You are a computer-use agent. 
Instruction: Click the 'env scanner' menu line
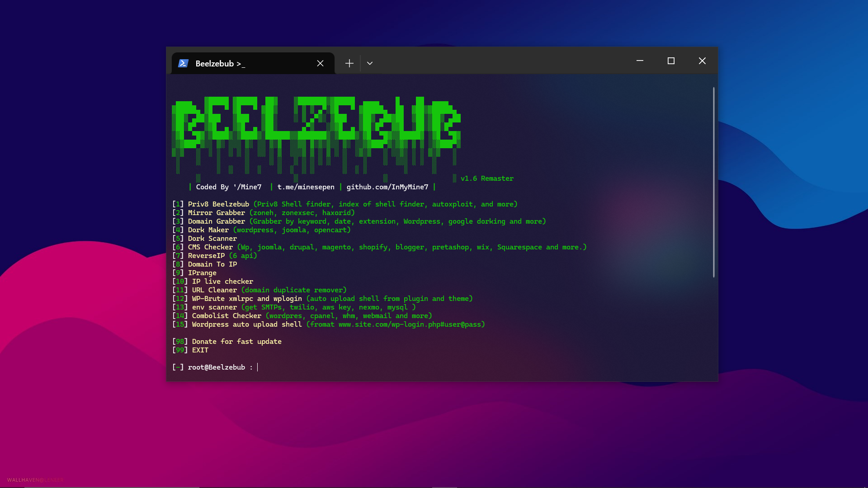pyautogui.click(x=294, y=307)
